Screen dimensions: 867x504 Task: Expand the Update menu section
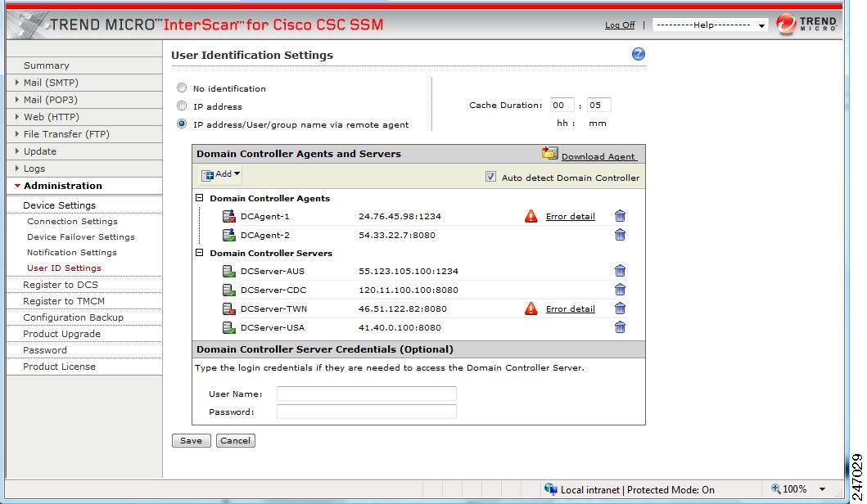17,151
